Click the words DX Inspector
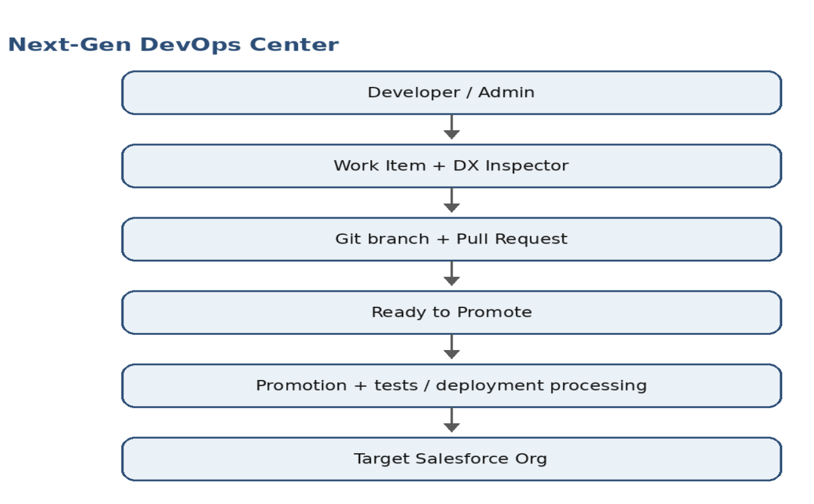The height and width of the screenshot is (504, 814). 512,166
